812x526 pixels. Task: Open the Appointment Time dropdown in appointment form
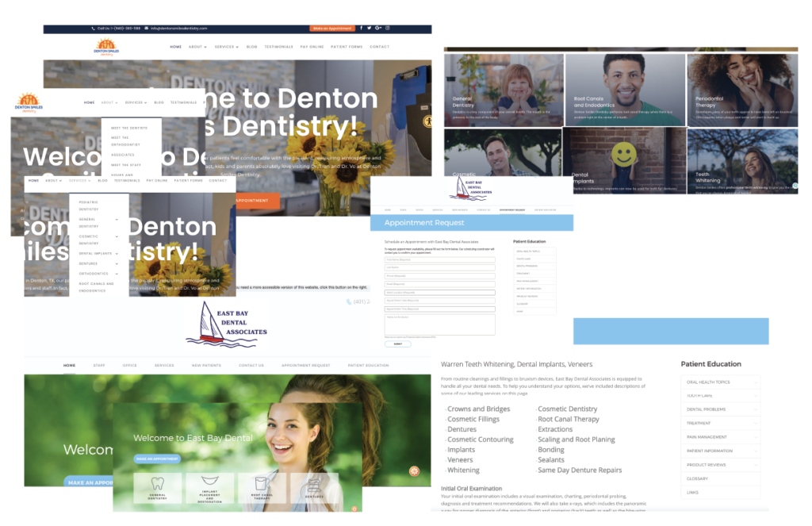coord(439,309)
